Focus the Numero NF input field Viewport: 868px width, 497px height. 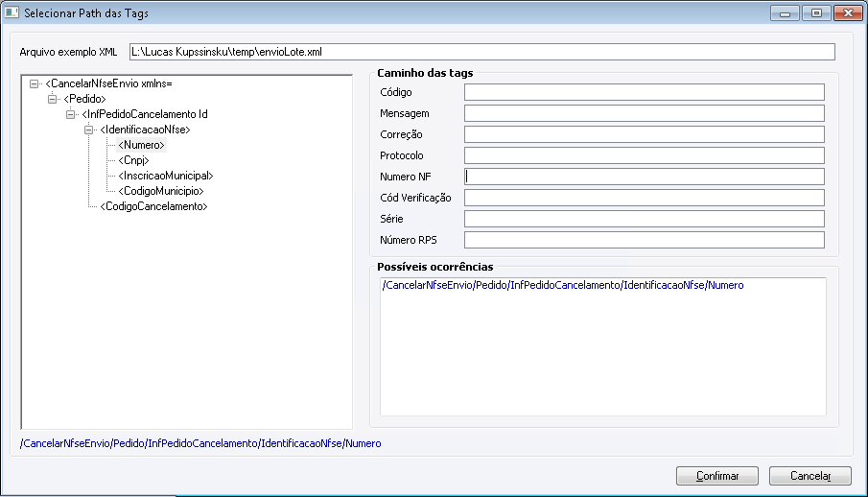(x=645, y=177)
